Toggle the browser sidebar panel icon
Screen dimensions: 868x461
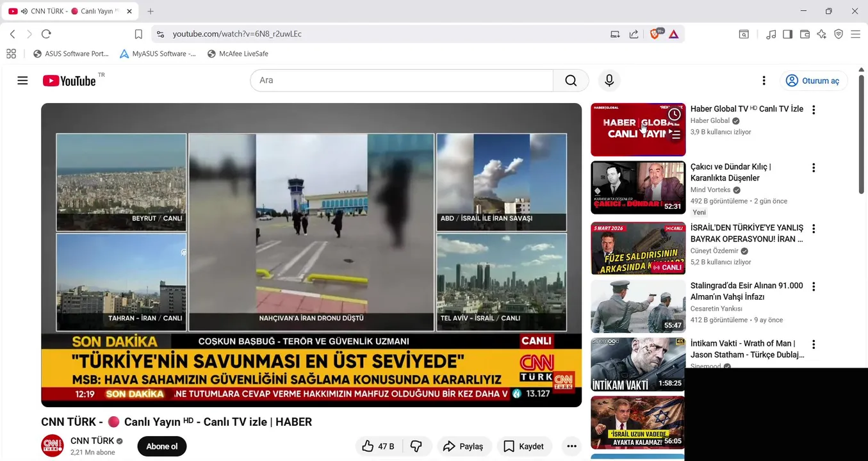click(x=788, y=34)
